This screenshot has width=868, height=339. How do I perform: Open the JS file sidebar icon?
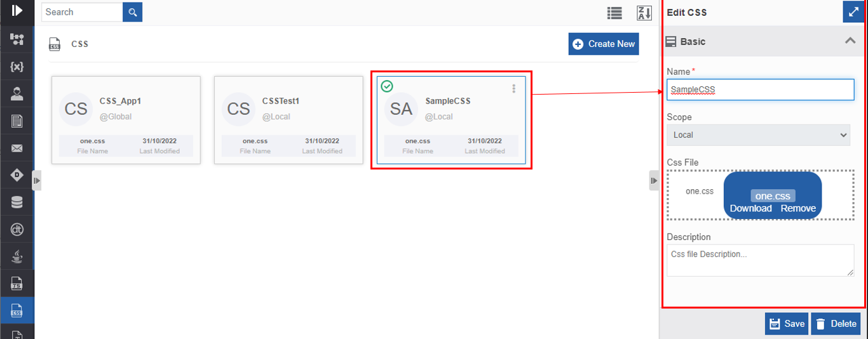17,283
